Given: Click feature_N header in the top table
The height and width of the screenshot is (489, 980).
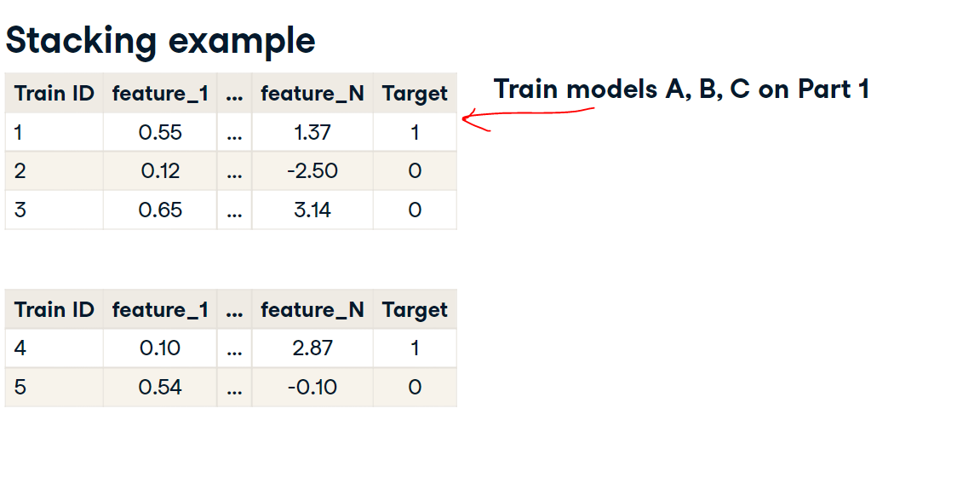Looking at the screenshot, I should (312, 93).
